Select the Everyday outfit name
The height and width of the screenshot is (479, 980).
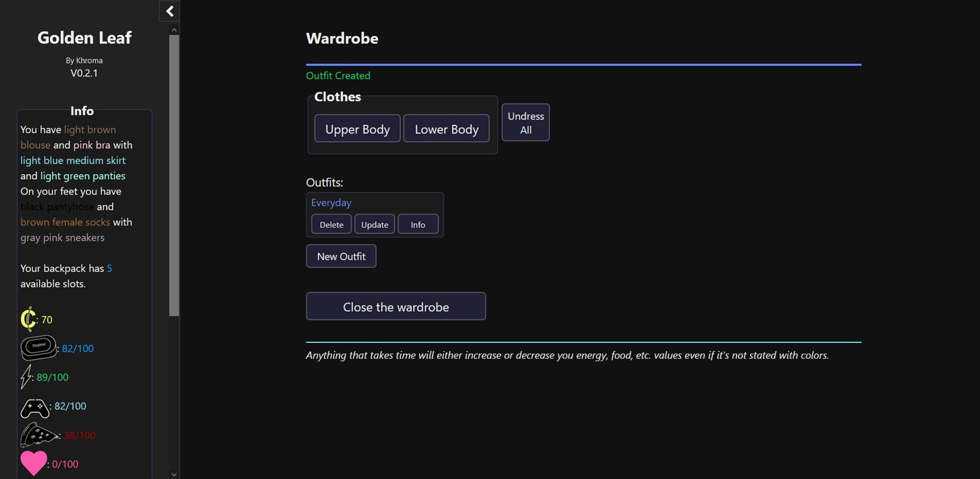coord(331,203)
